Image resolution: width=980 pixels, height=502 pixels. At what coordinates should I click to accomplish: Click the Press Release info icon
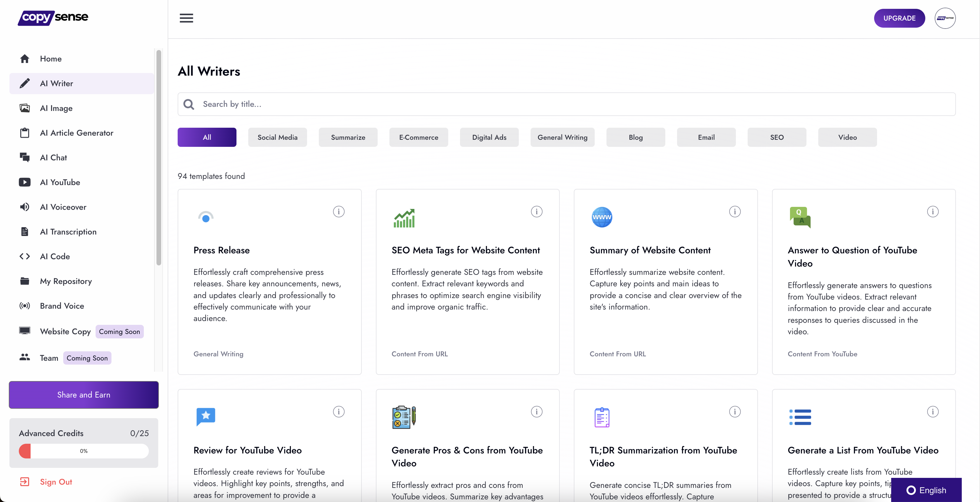pos(338,211)
